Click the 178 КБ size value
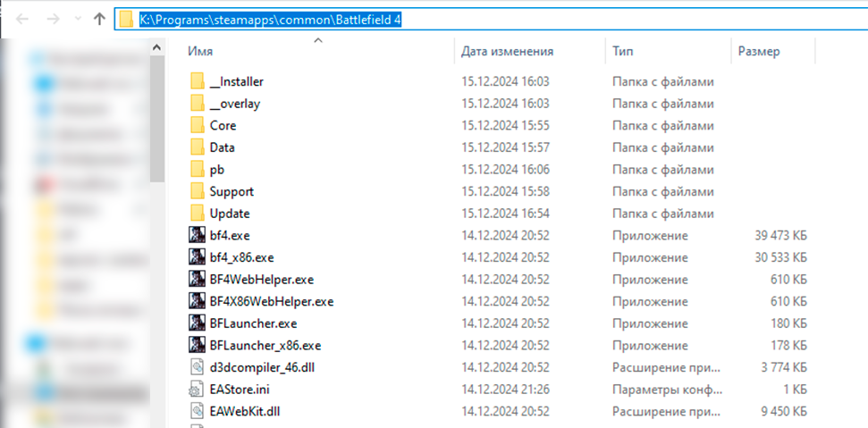 (x=788, y=346)
